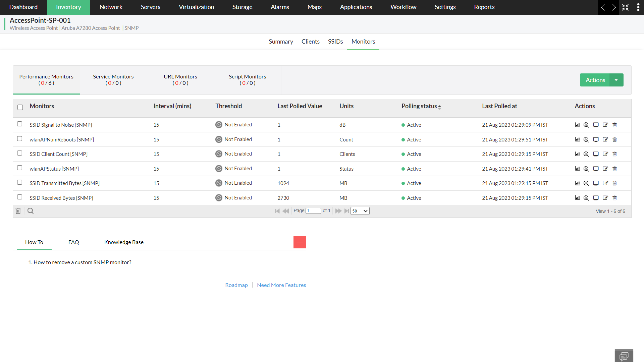This screenshot has width=644, height=362.
Task: Switch to the SSIDs tab
Action: (335, 42)
